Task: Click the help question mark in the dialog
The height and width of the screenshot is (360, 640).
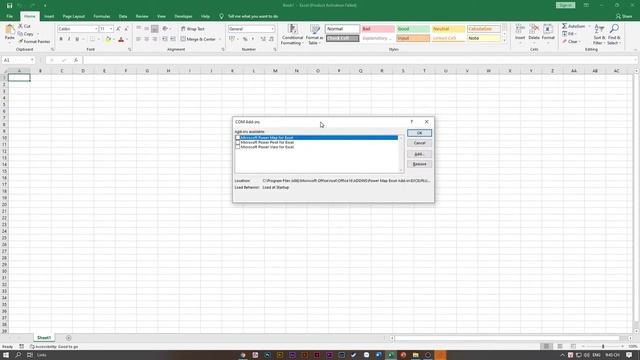Action: [411, 122]
